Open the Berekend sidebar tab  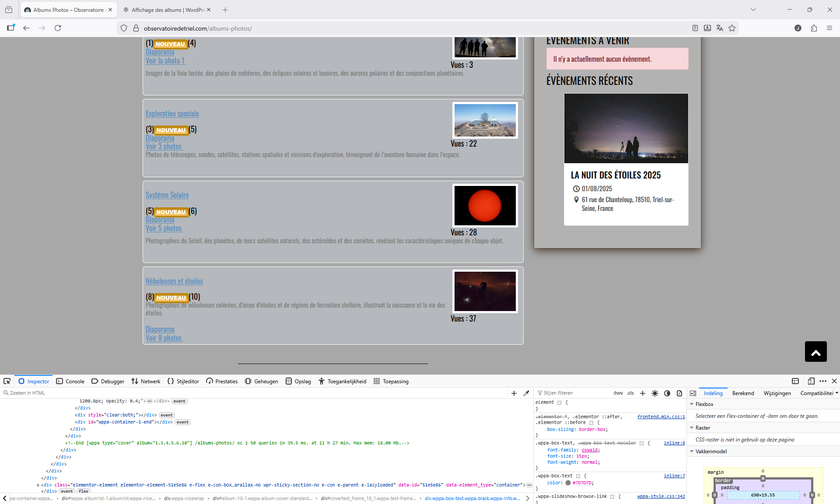click(743, 393)
